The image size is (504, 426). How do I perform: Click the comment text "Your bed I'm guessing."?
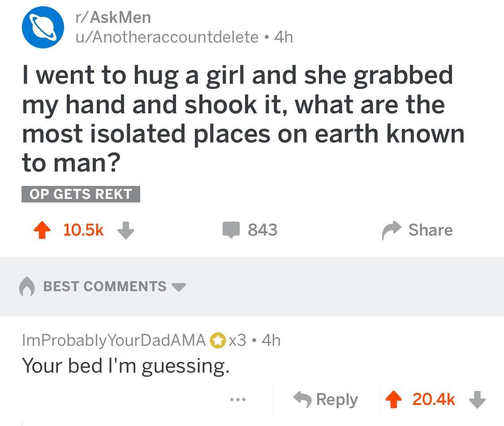(125, 366)
